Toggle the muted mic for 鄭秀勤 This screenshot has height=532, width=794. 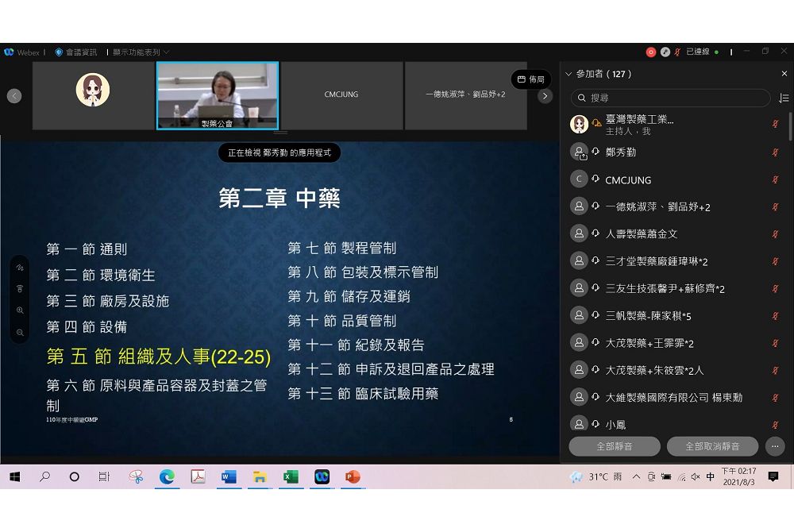click(x=775, y=152)
